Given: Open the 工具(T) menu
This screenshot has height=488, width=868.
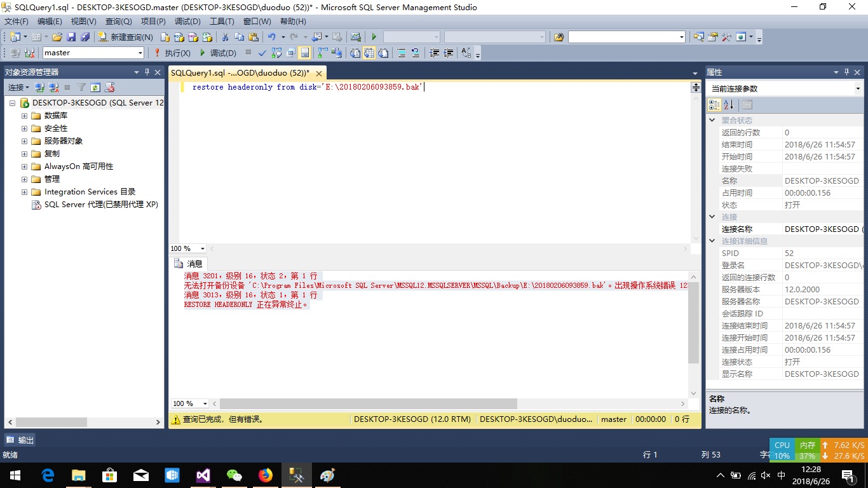Looking at the screenshot, I should tap(222, 22).
